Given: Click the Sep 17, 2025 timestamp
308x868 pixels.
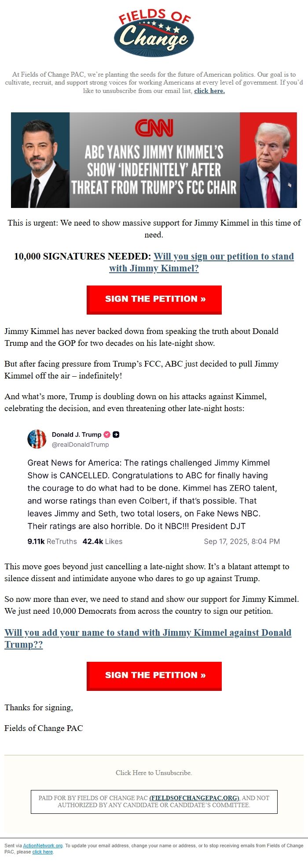Looking at the screenshot, I should pyautogui.click(x=242, y=542).
